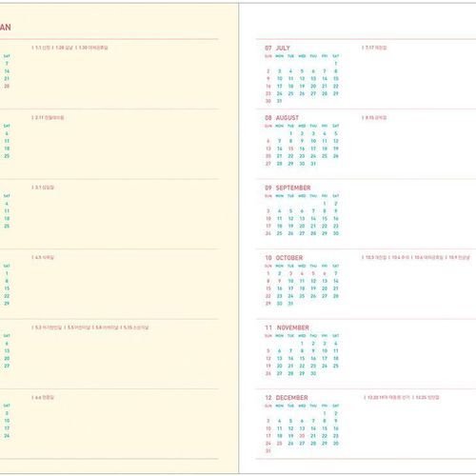This screenshot has height=476, width=476.
Task: Click the WED column header of November
Action: click(302, 336)
